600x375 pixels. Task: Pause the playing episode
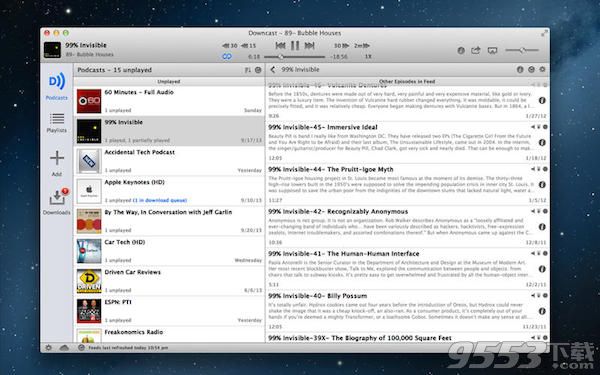click(295, 46)
